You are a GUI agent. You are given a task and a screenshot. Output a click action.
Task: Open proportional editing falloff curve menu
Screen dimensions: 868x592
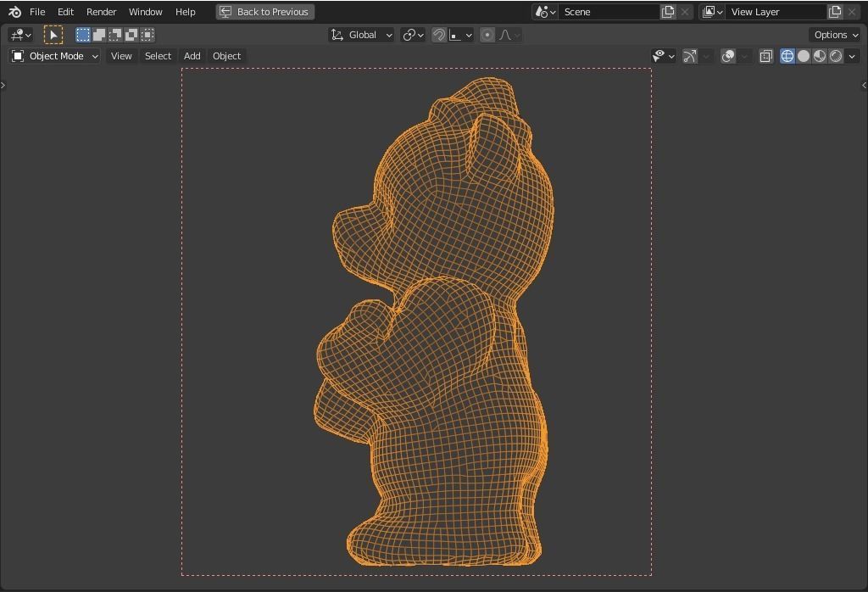pyautogui.click(x=509, y=35)
